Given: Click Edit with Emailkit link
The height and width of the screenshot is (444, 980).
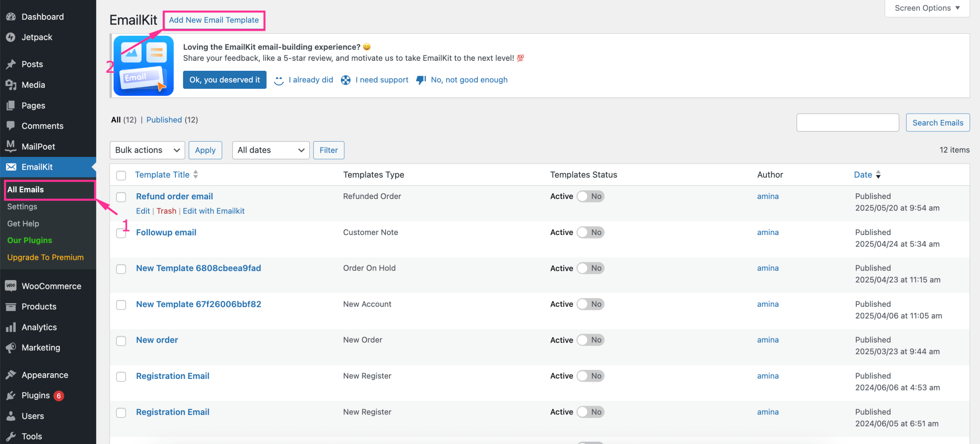Looking at the screenshot, I should coord(214,211).
